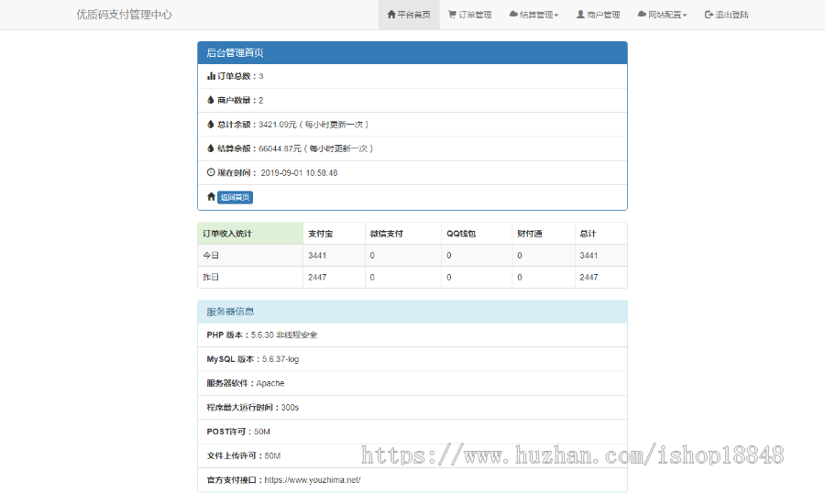825x504 pixels.
Task: Click the 微信支付 column header
Action: pyautogui.click(x=403, y=234)
